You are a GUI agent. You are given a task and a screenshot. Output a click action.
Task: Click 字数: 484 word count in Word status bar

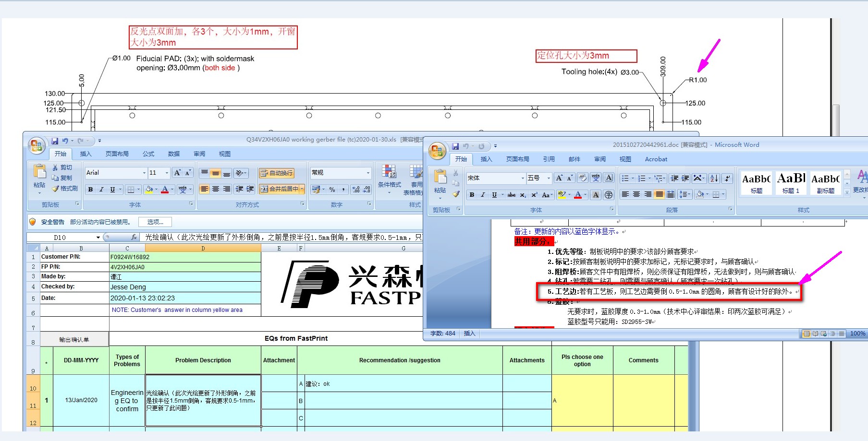(443, 334)
